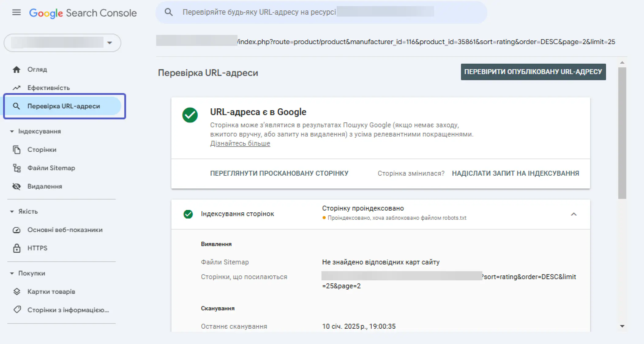Click the green check beside Індексування сторінок
The height and width of the screenshot is (344, 644).
[188, 214]
